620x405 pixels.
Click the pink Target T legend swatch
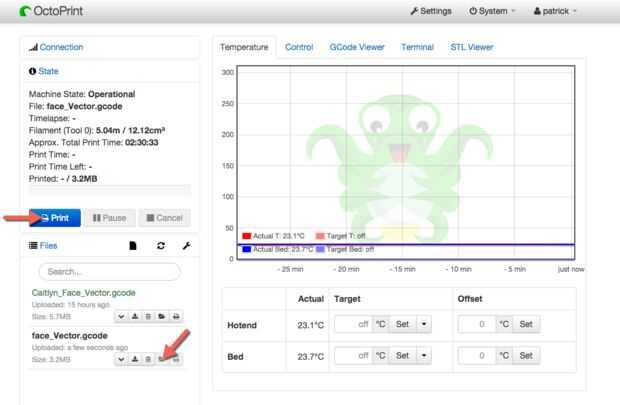320,236
